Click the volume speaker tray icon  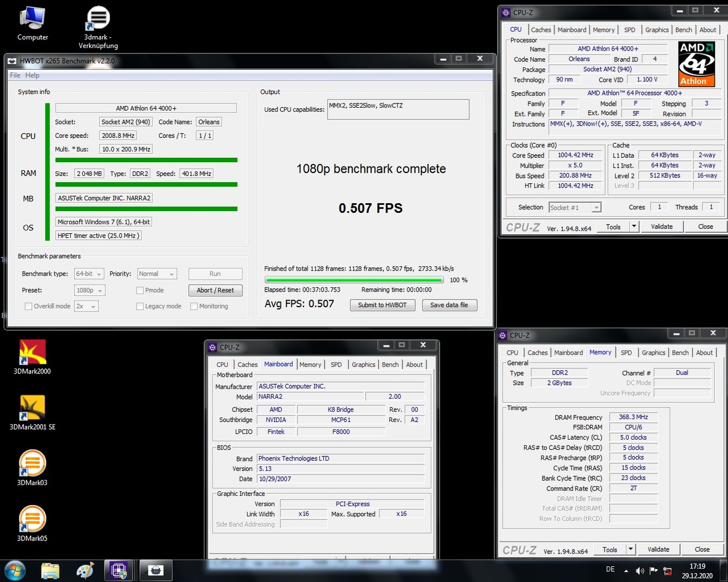pos(640,571)
